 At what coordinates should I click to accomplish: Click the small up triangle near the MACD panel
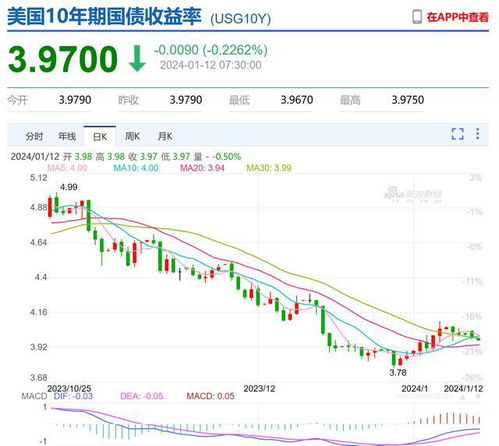click(x=463, y=397)
